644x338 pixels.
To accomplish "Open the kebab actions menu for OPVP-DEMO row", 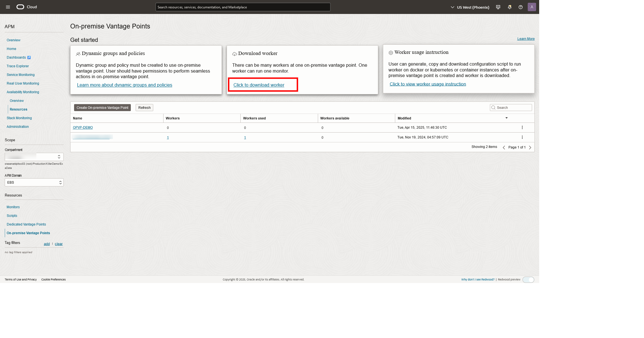I will (522, 127).
